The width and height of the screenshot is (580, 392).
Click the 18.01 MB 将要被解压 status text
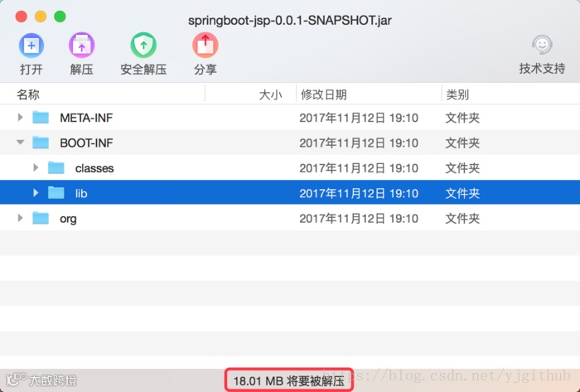(289, 380)
